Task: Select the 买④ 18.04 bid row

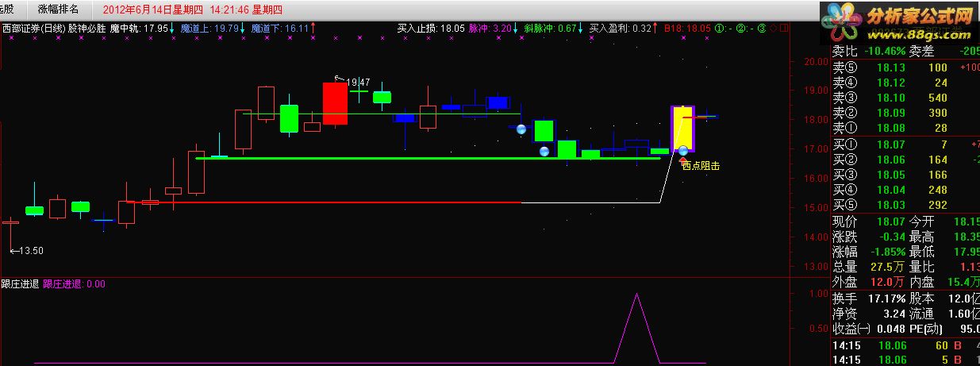Action: point(905,190)
